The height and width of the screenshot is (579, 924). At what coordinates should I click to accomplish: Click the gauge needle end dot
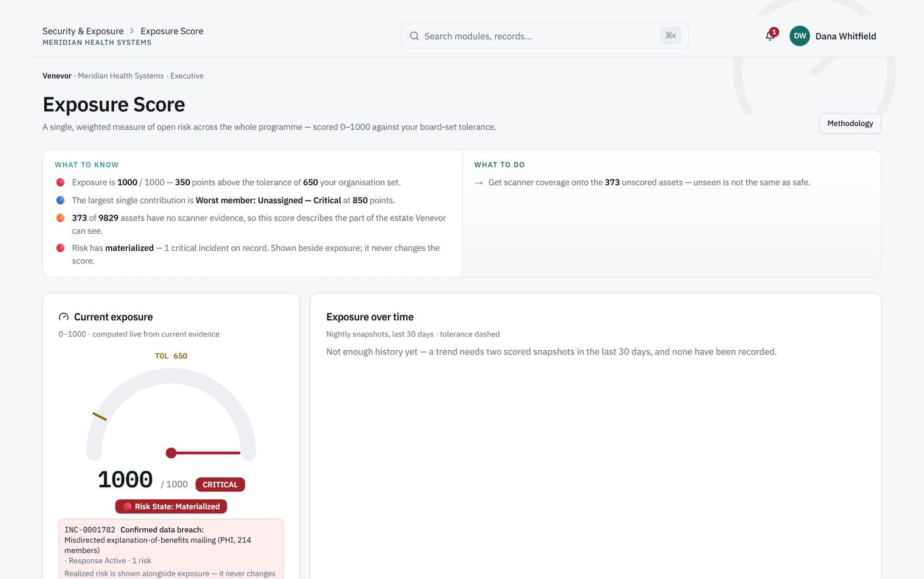tap(171, 453)
